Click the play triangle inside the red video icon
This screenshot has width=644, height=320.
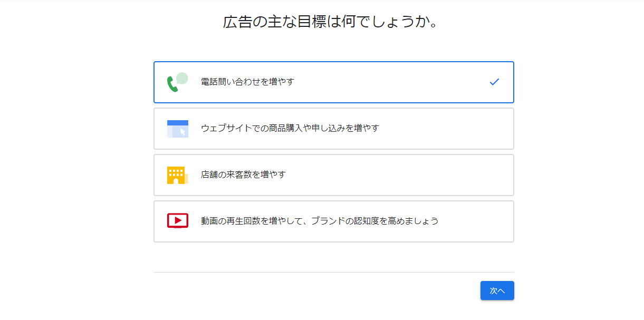tap(178, 220)
